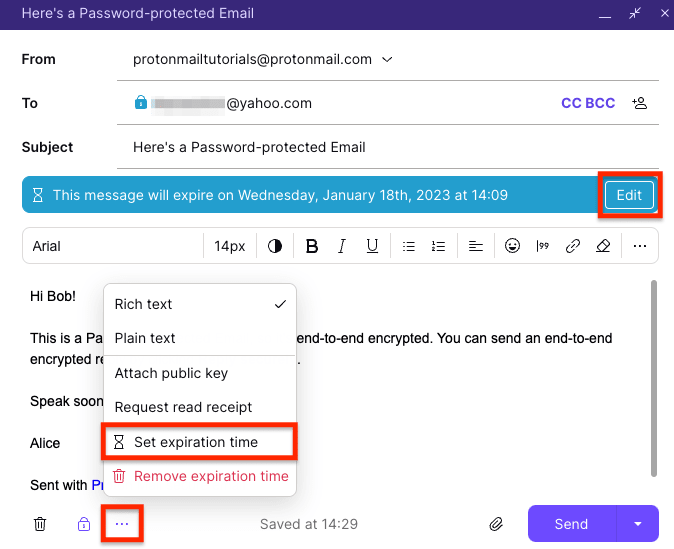Viewport: 674px width, 549px height.
Task: Expand the From address dropdown
Action: (387, 59)
